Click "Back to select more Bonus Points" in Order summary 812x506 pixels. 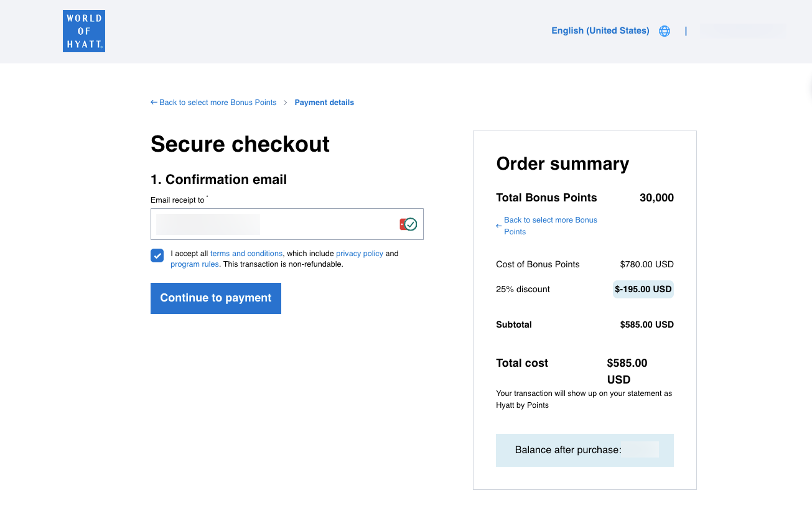(551, 225)
